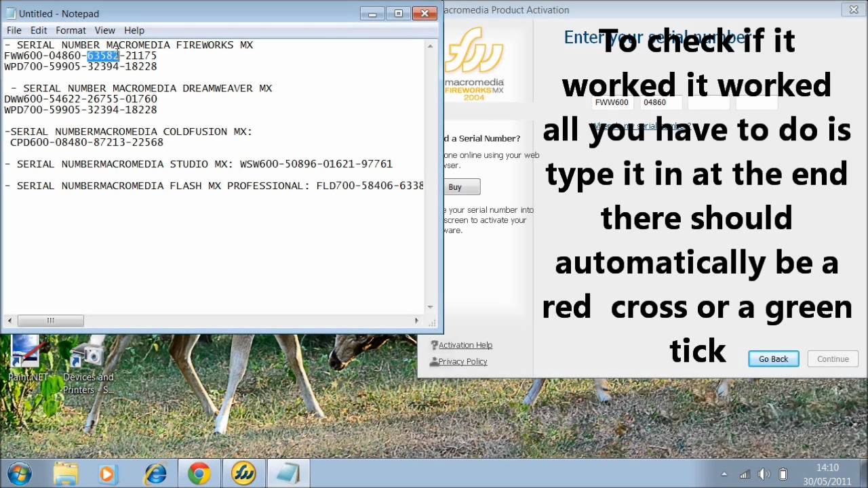Click Notepad vertical scrollbar down arrow
868x488 pixels.
coord(430,308)
